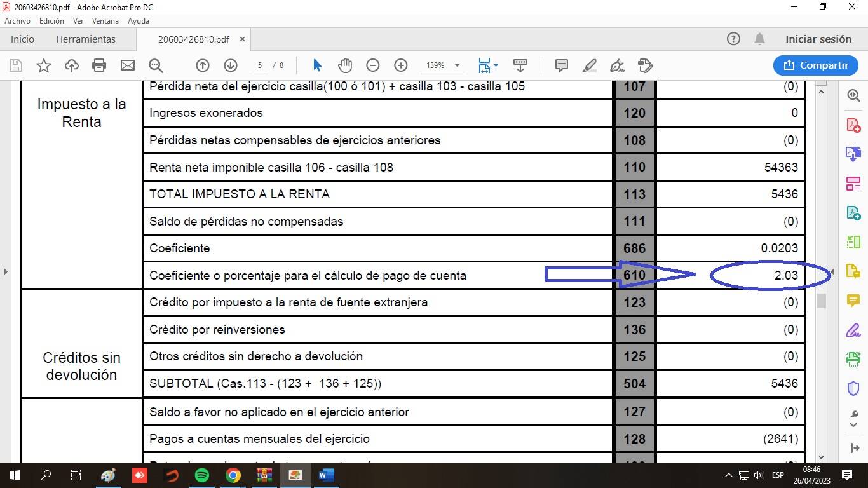Select the Hand pan tool

click(344, 65)
